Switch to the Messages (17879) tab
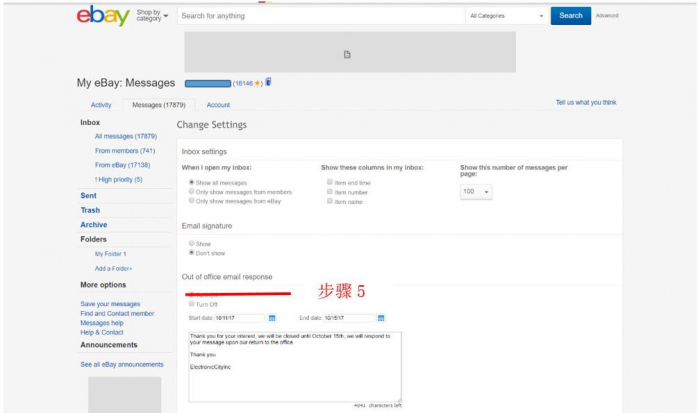Image resolution: width=698 pixels, height=413 pixels. pos(159,105)
